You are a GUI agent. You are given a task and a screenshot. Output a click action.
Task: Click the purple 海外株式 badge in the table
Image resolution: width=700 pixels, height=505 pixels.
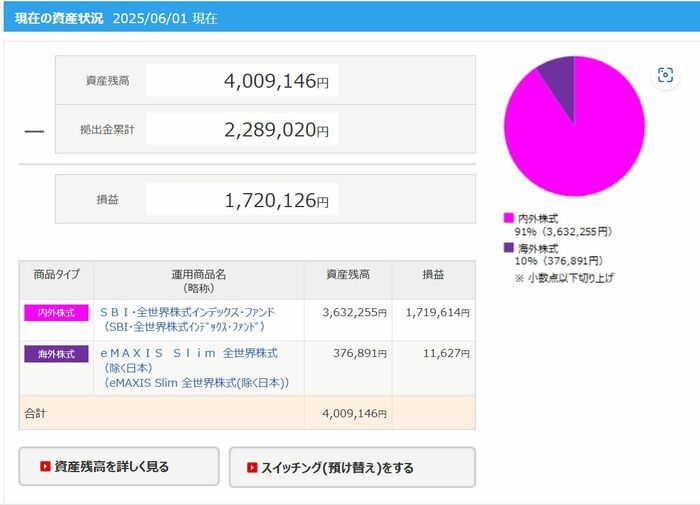[56, 354]
